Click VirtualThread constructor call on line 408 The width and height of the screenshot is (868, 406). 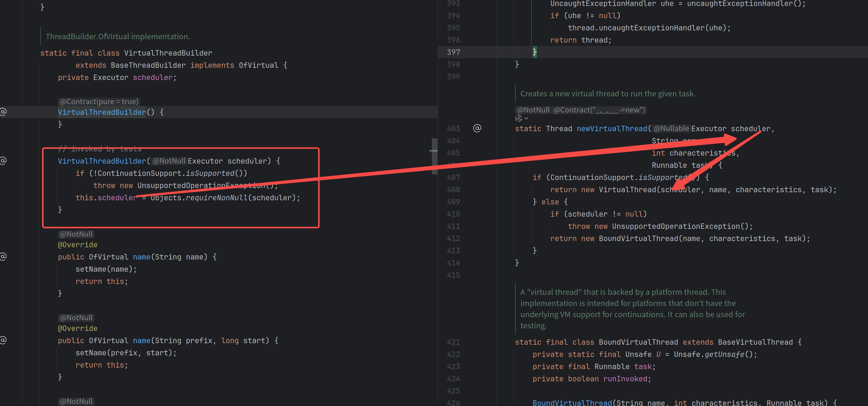tap(627, 190)
